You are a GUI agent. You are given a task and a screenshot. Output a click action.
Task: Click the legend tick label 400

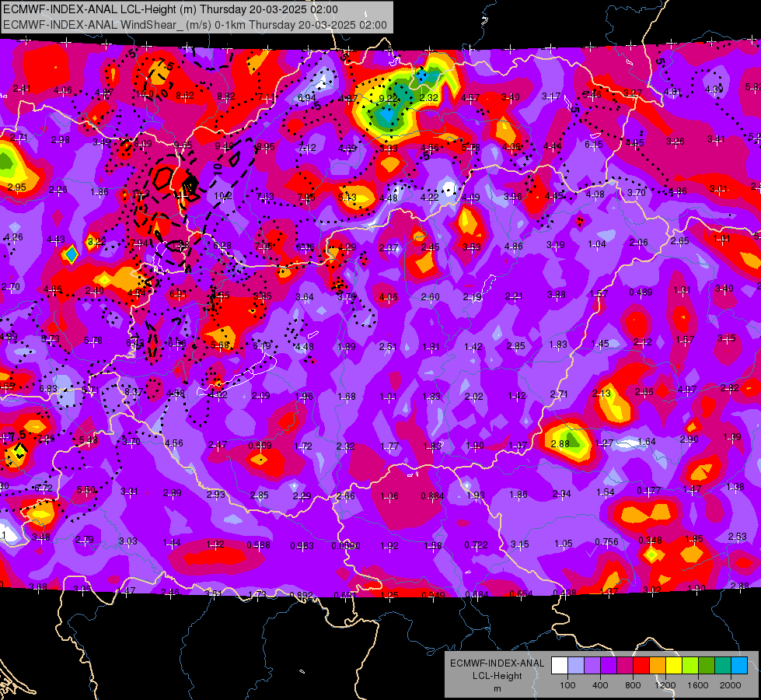600,685
